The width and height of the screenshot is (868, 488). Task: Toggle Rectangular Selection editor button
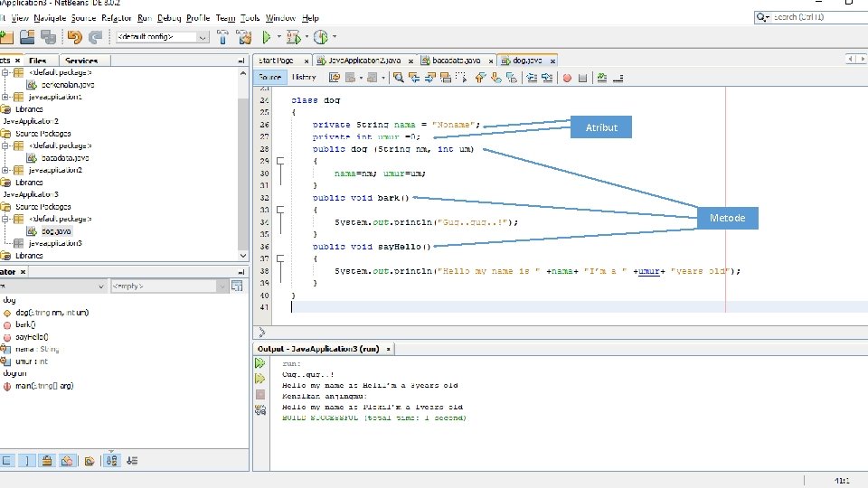pos(461,78)
